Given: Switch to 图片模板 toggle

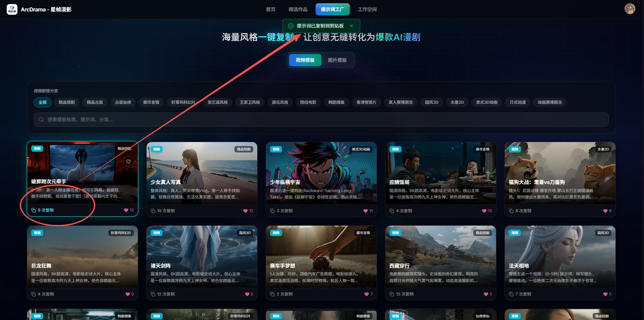Looking at the screenshot, I should (337, 60).
